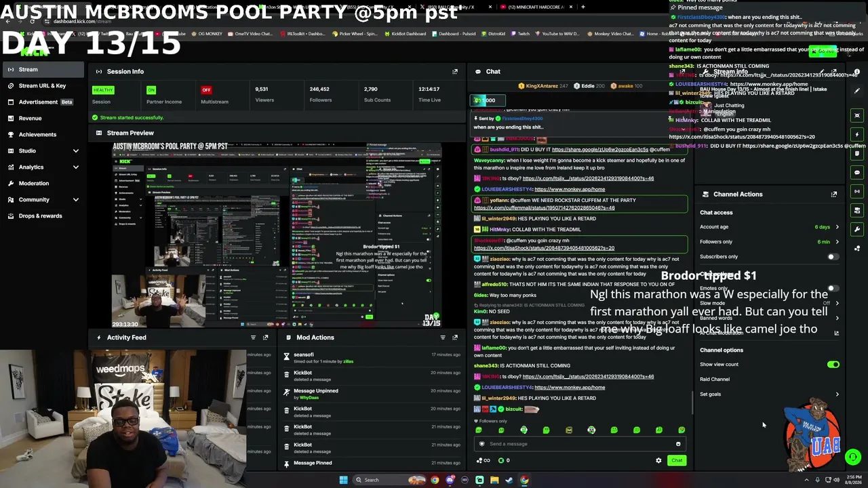Pop out the Activity Feed panel
The height and width of the screenshot is (488, 868).
pyautogui.click(x=266, y=337)
